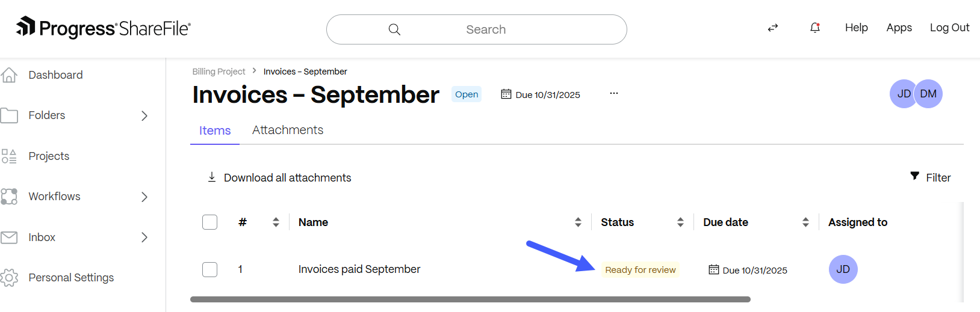Click the Filter funnel icon
Image resolution: width=980 pixels, height=312 pixels.
pyautogui.click(x=915, y=176)
